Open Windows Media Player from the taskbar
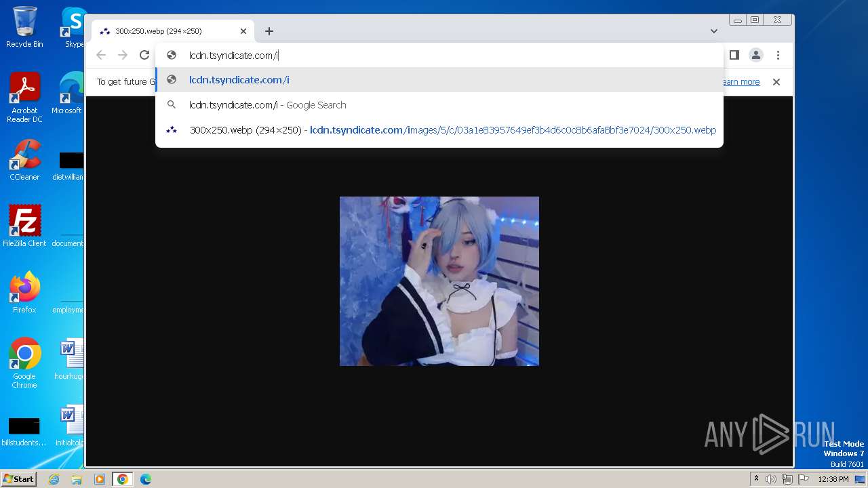This screenshot has width=868, height=488. pos(100,479)
